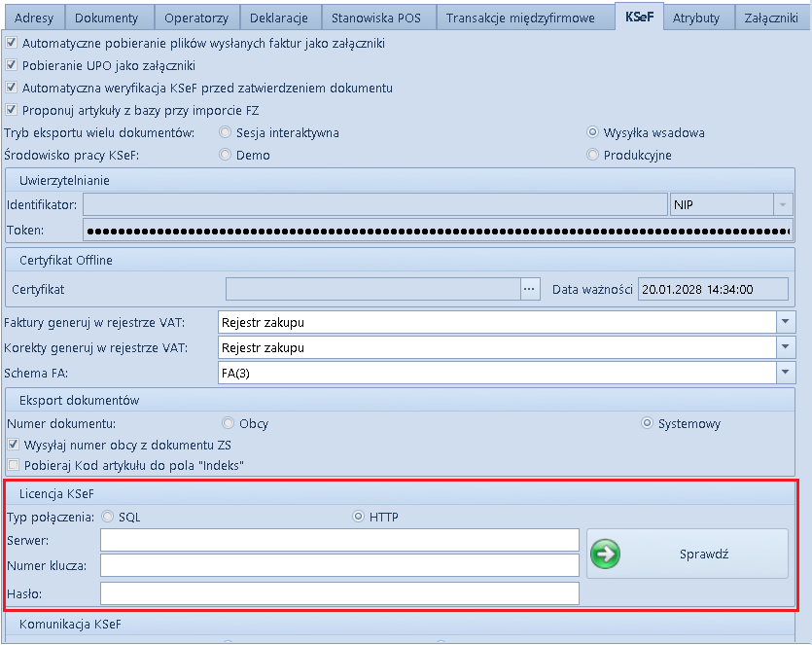Go to the Deklaracje tab
The height and width of the screenshot is (645, 812).
(x=278, y=18)
